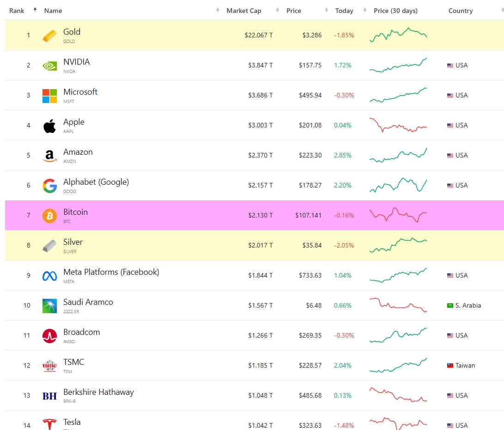View Bitcoin 30-day price chart
Screen dimensions: 504x430
pos(398,215)
